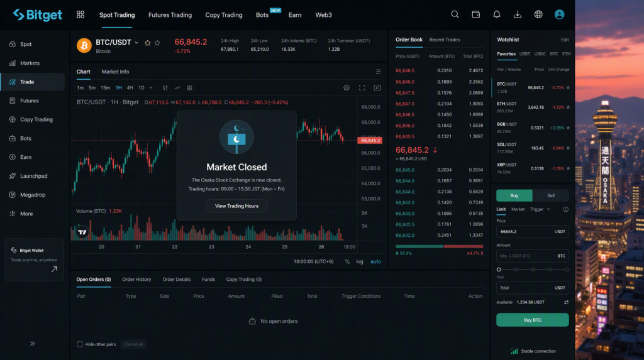
Task: Select the USDC watchlist tab
Action: pyautogui.click(x=540, y=54)
